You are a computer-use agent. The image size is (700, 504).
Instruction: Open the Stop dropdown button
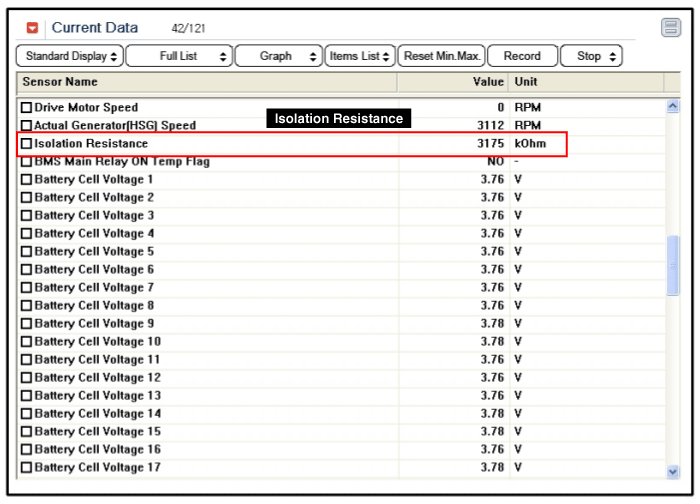coord(591,56)
